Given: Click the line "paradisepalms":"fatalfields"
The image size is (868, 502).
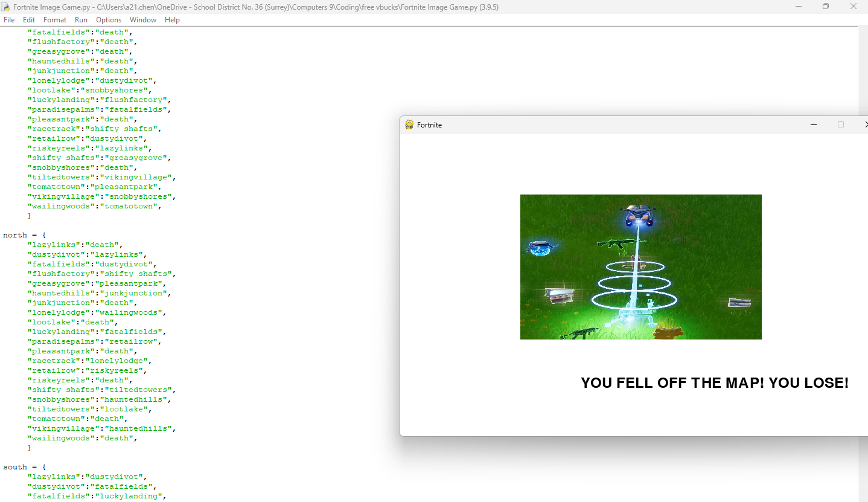Looking at the screenshot, I should tap(99, 109).
